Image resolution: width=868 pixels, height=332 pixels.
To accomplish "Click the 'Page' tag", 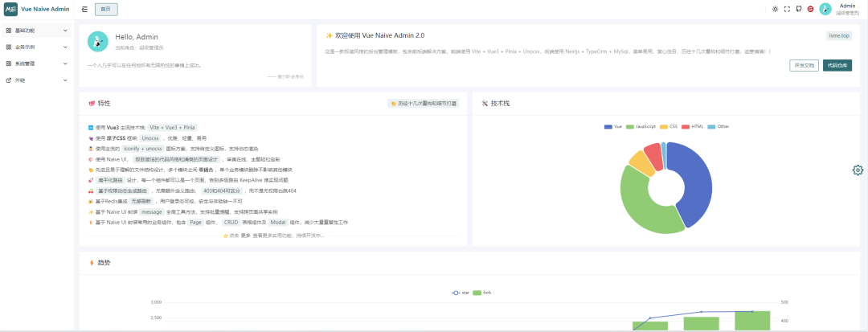I will point(195,223).
